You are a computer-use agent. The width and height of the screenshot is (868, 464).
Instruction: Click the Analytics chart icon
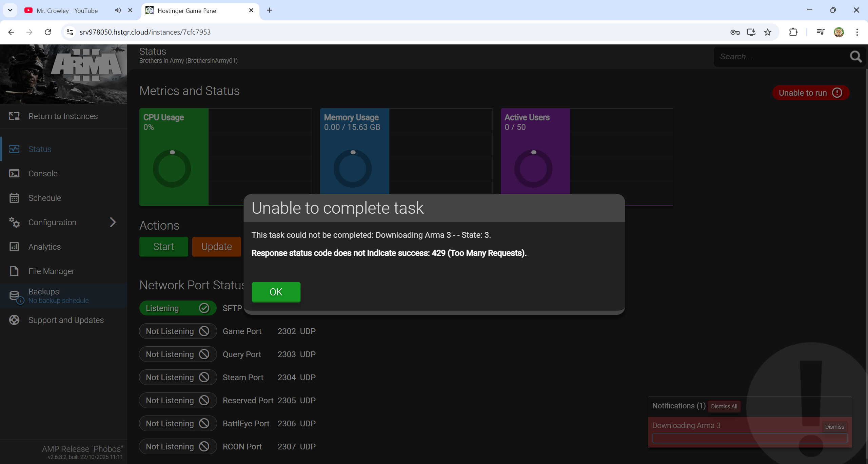pos(14,247)
